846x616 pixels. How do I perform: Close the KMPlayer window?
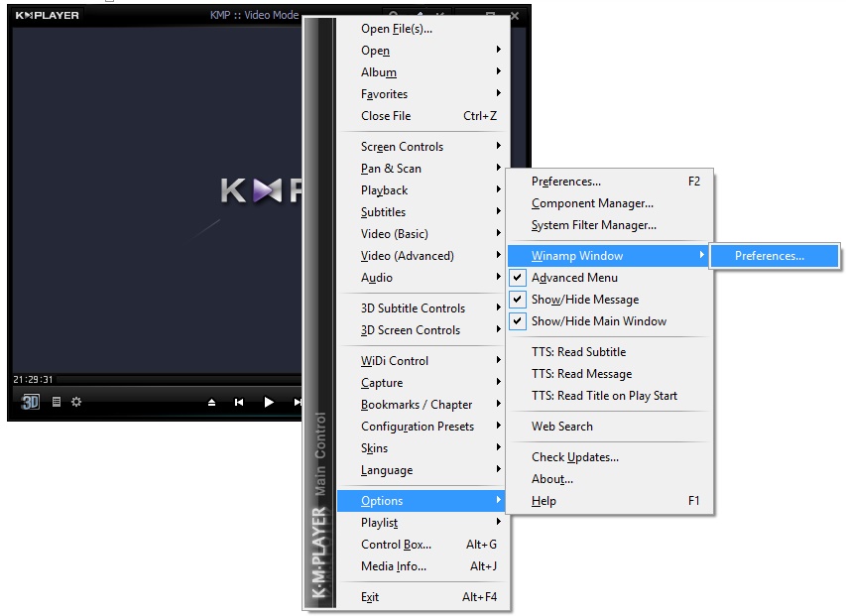click(515, 15)
